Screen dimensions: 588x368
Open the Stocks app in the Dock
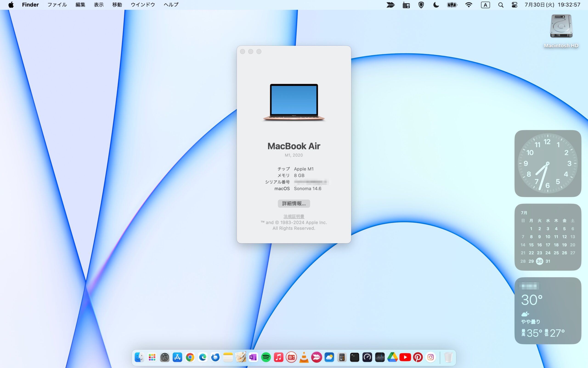pyautogui.click(x=380, y=357)
